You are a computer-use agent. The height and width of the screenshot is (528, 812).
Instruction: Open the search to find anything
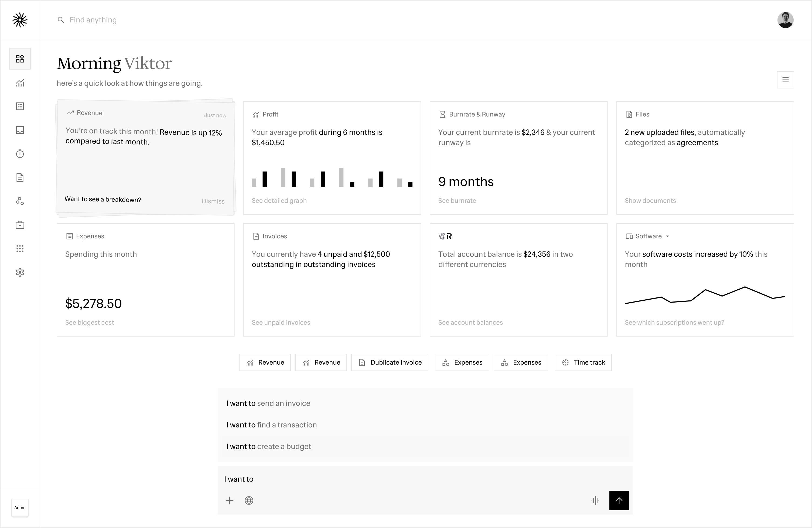93,20
